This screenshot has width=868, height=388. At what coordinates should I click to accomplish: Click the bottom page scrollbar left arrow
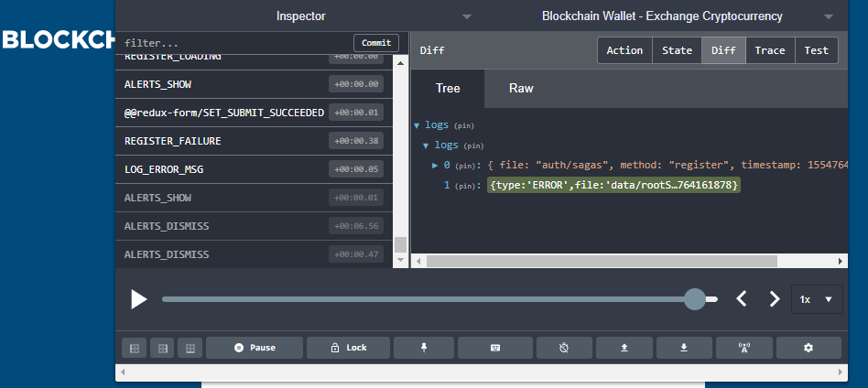click(x=123, y=372)
